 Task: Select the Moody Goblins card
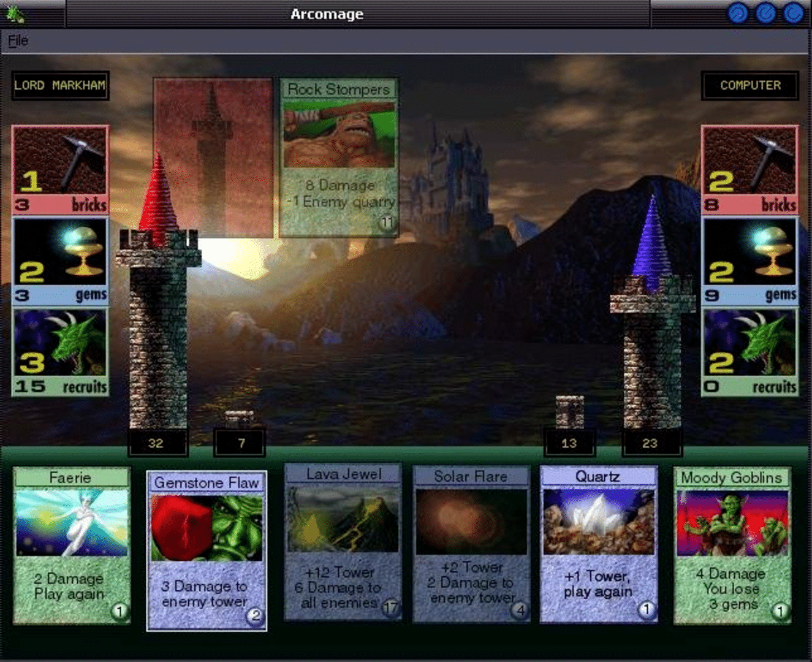[732, 546]
